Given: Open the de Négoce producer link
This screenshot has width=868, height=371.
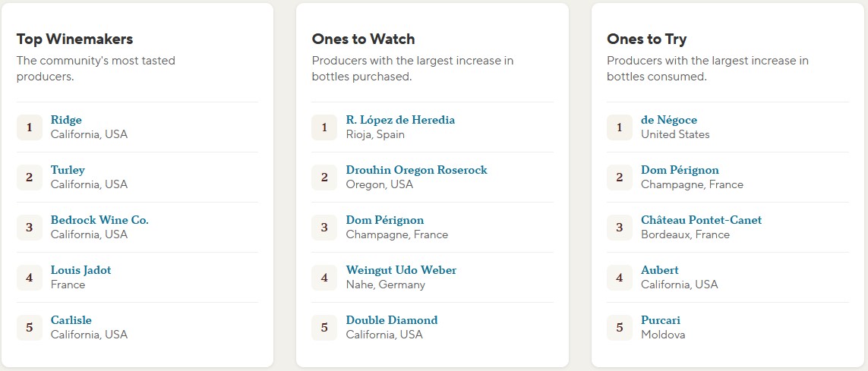Looking at the screenshot, I should [669, 120].
